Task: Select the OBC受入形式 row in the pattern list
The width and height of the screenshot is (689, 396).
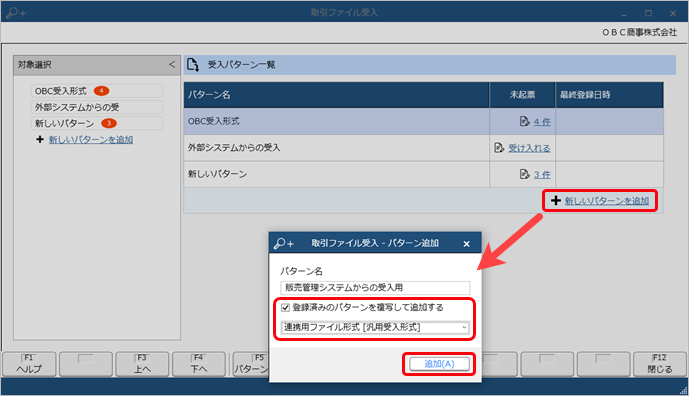Action: click(424, 121)
